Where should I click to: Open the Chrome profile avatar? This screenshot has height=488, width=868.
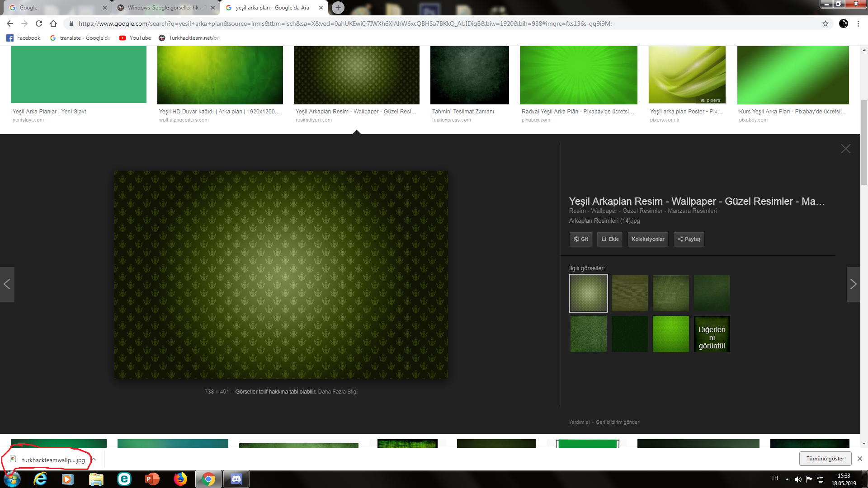tap(844, 23)
